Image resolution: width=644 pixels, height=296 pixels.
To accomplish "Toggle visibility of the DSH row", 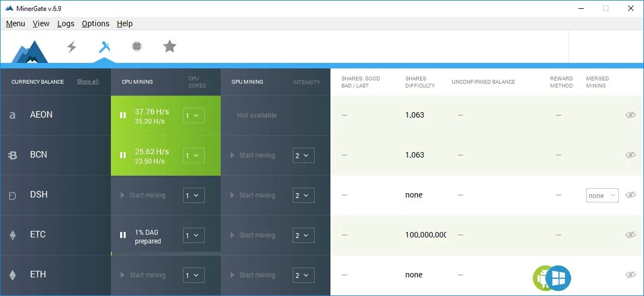I will (630, 195).
